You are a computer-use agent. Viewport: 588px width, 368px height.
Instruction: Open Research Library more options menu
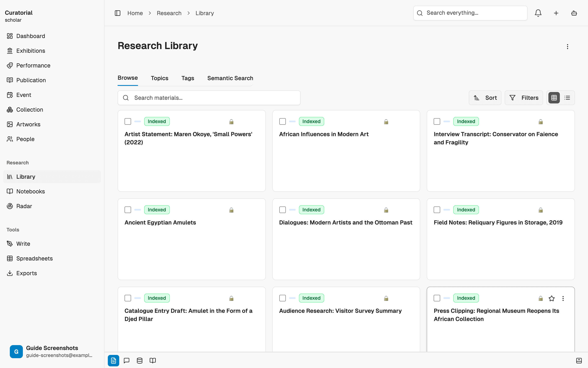[568, 46]
